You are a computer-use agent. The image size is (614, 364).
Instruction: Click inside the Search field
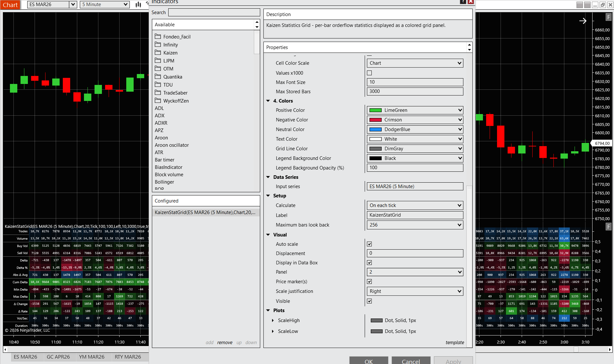pyautogui.click(x=214, y=12)
